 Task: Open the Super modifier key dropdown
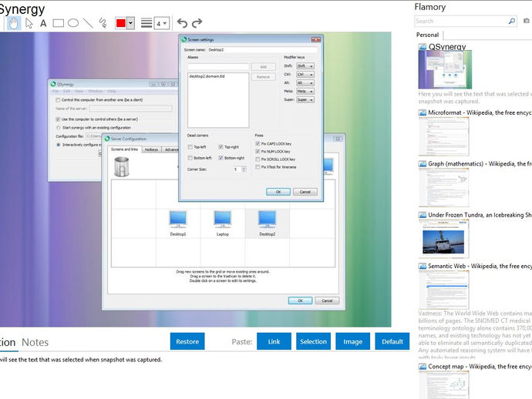click(x=305, y=100)
